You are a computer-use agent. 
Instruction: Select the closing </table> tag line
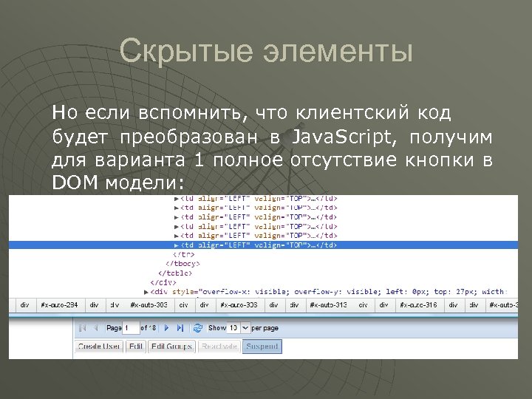click(175, 273)
